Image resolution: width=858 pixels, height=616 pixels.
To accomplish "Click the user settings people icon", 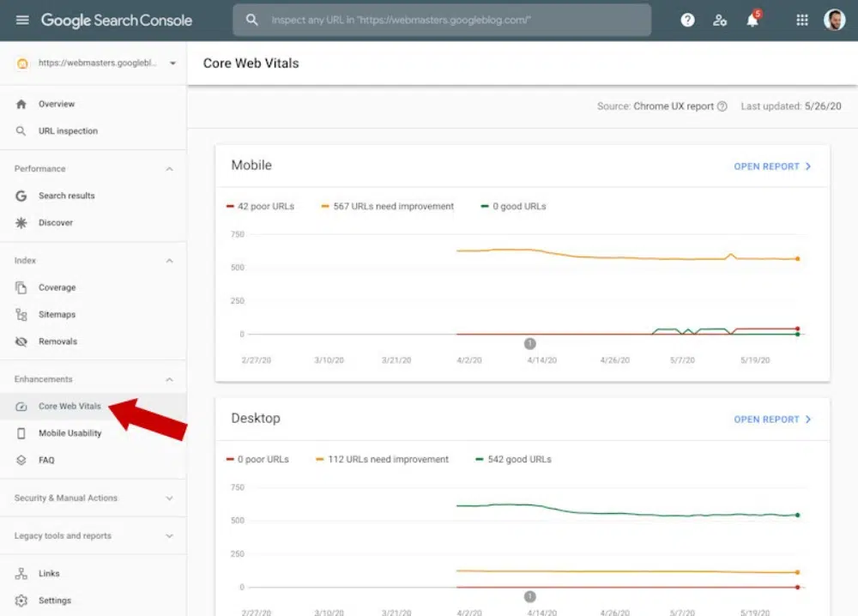I will [720, 20].
